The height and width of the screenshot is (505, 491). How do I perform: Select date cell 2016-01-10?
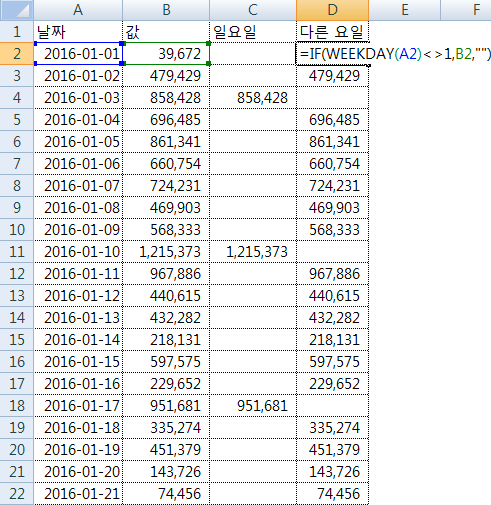point(78,252)
